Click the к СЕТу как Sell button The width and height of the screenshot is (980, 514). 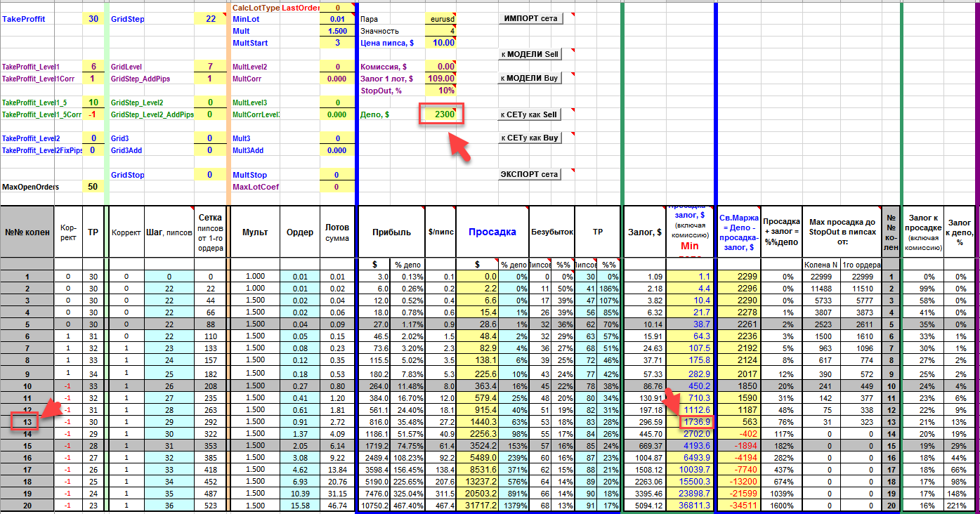[x=530, y=114]
